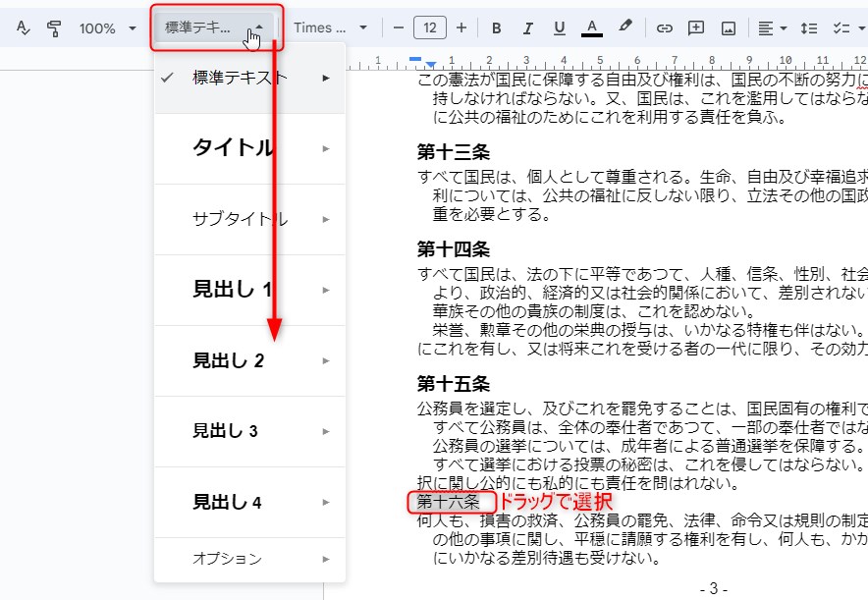The width and height of the screenshot is (868, 600).
Task: Choose 見出し 2 from the style menu
Action: click(229, 360)
